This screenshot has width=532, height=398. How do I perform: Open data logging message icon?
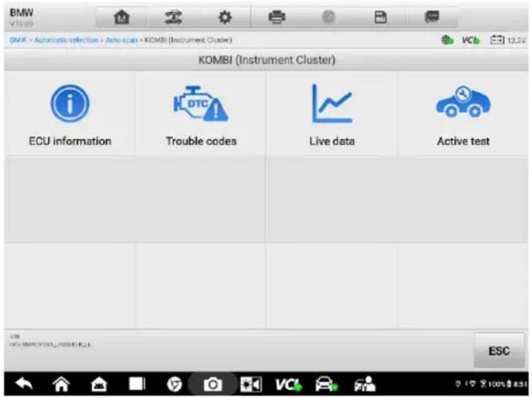pyautogui.click(x=432, y=17)
